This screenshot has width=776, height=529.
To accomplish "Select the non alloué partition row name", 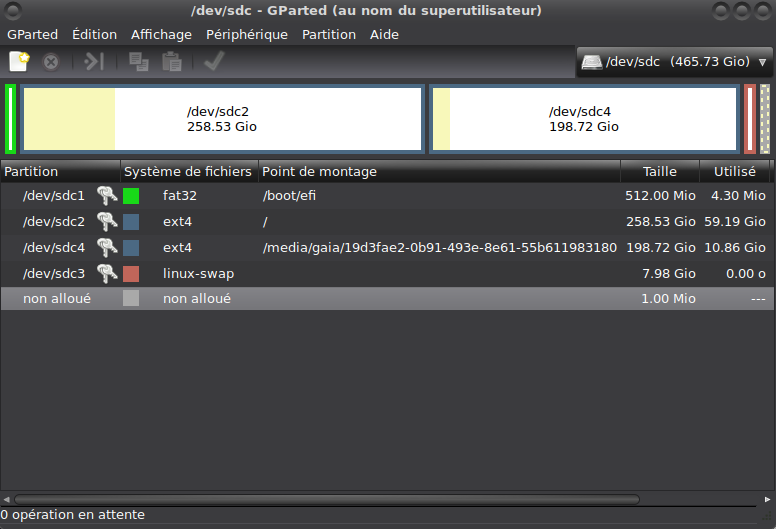I will point(57,298).
